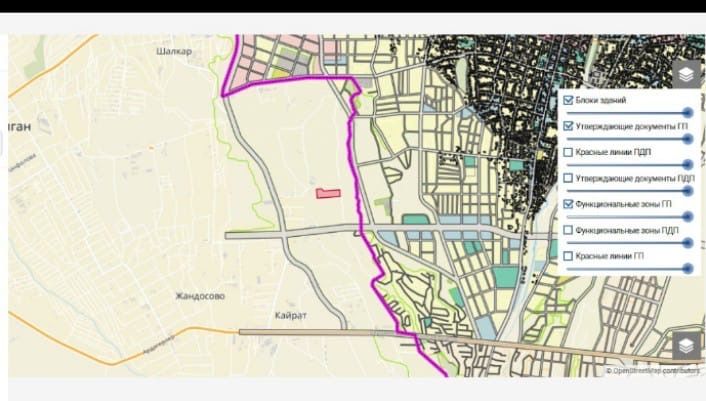Click the layers icon at bottom right
This screenshot has height=401, width=706.
tap(686, 346)
